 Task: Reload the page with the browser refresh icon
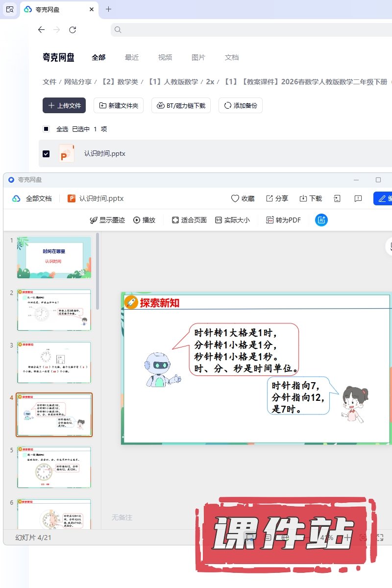73,30
